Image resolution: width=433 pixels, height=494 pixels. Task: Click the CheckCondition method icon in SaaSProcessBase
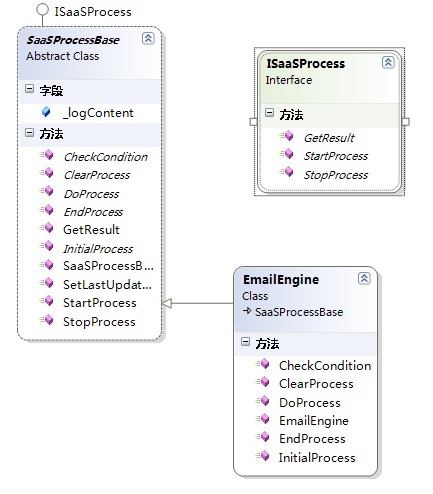click(x=46, y=155)
